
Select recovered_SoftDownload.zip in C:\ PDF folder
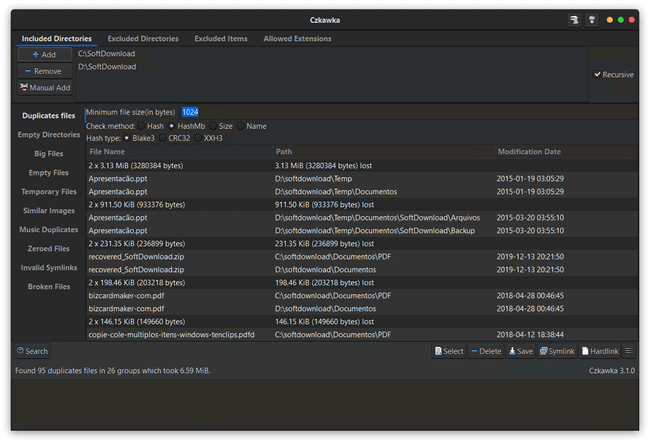pos(362,257)
